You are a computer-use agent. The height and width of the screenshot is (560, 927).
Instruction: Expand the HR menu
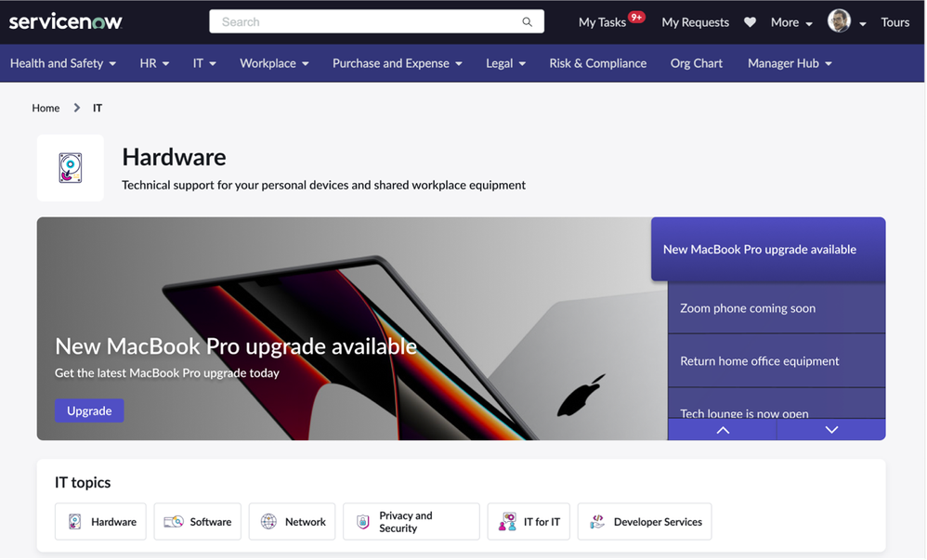pyautogui.click(x=154, y=63)
